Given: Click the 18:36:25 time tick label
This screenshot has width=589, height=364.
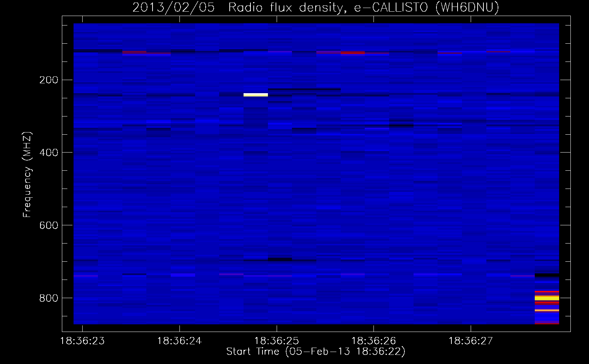Looking at the screenshot, I should (276, 341).
